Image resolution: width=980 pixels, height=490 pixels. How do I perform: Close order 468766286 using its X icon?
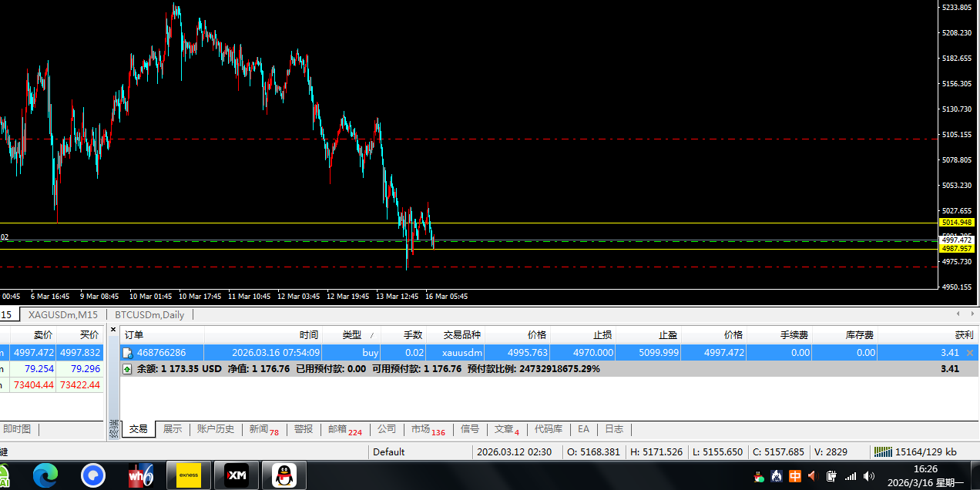click(x=969, y=353)
